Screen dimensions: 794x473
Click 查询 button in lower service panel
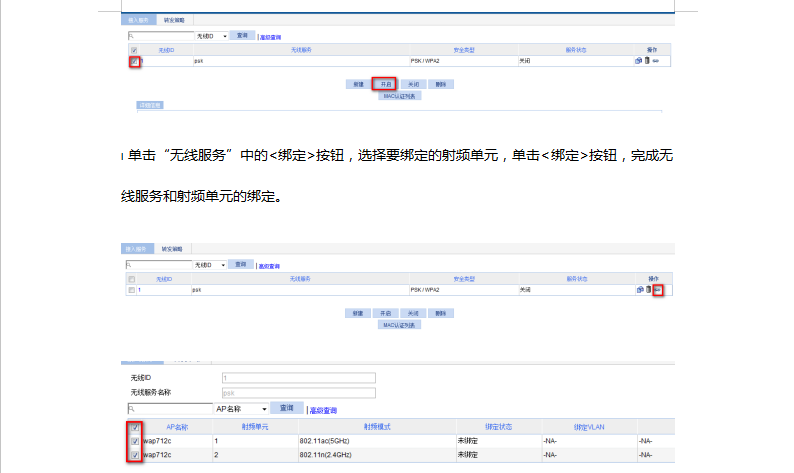coord(241,264)
